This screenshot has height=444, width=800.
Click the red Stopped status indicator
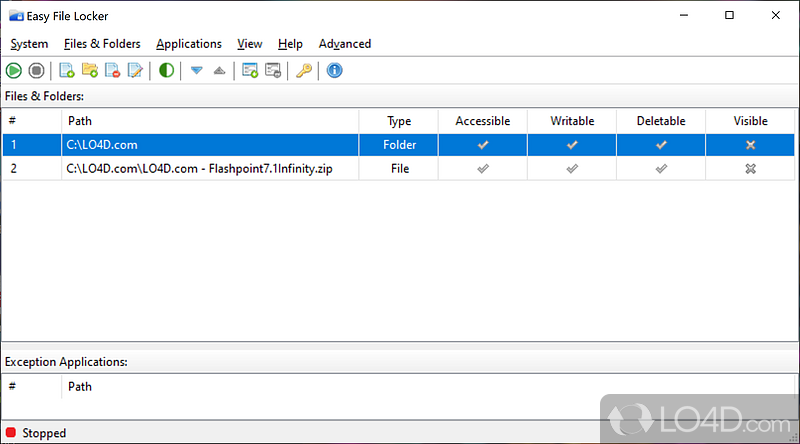click(x=11, y=433)
